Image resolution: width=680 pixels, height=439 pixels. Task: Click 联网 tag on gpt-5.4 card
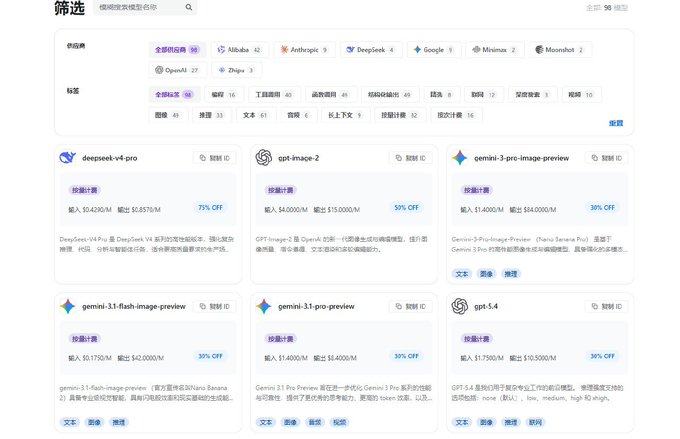[x=535, y=422]
